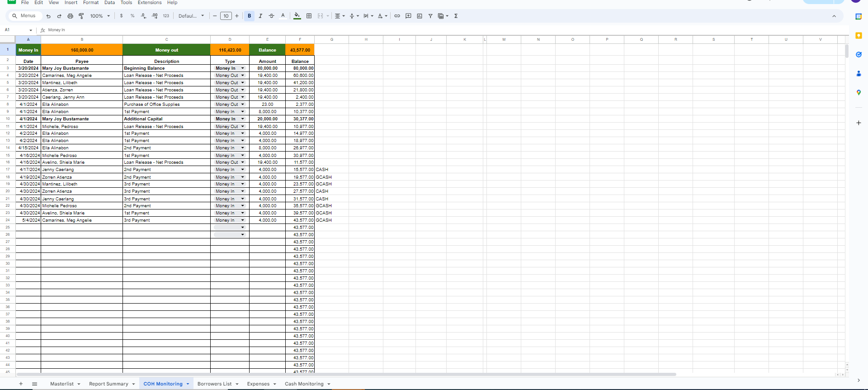The width and height of the screenshot is (868, 390).
Task: Toggle Strikethrough formatting
Action: (x=272, y=16)
